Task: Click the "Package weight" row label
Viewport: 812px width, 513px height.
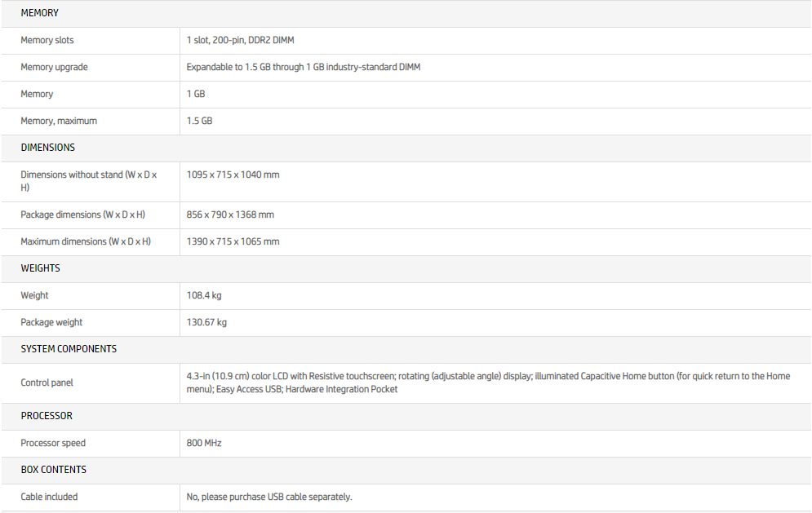Action: pyautogui.click(x=51, y=322)
